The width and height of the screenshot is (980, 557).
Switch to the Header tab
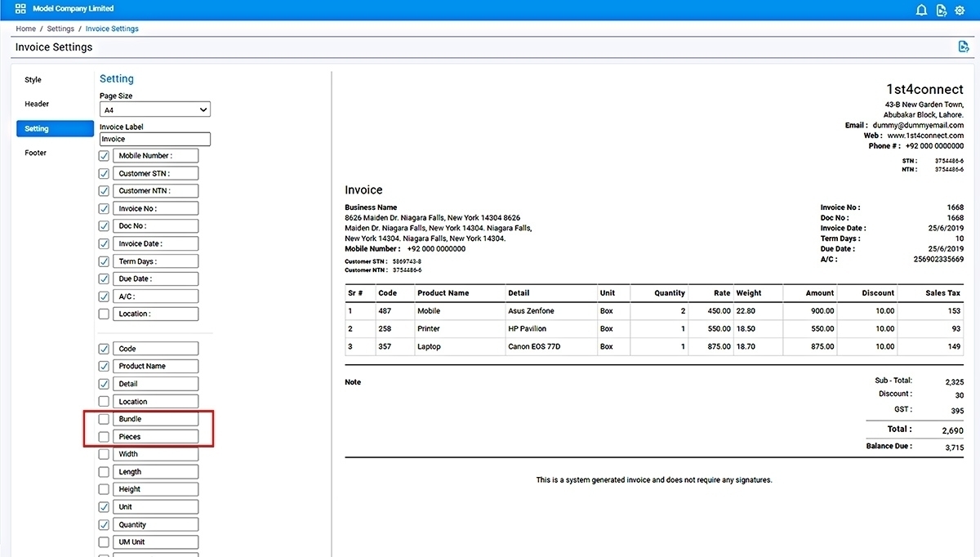(37, 104)
